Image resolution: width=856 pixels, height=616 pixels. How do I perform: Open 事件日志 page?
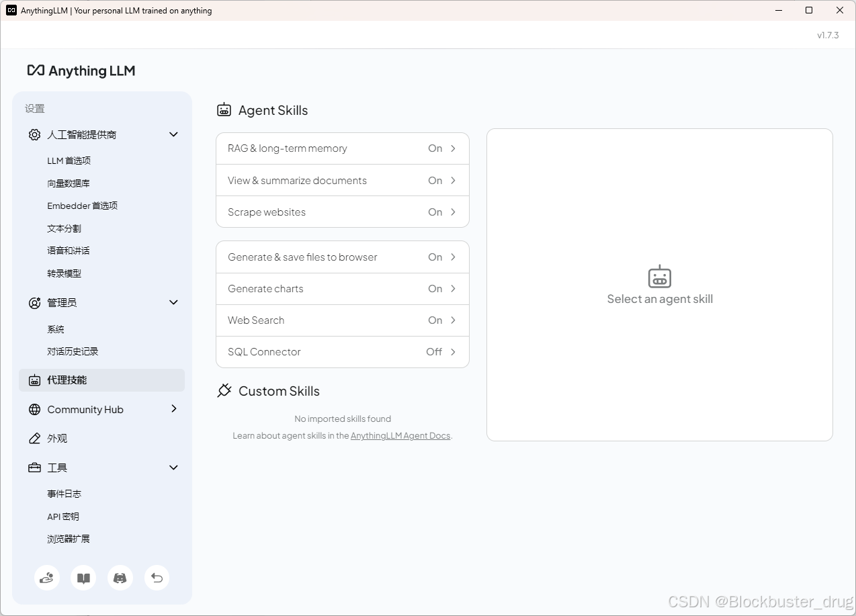[64, 494]
